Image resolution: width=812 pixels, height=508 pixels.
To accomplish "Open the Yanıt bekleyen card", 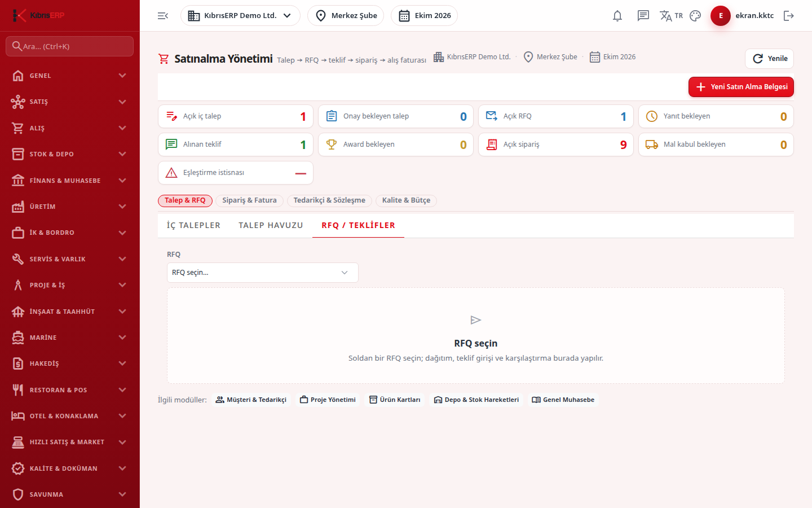I will (x=716, y=116).
